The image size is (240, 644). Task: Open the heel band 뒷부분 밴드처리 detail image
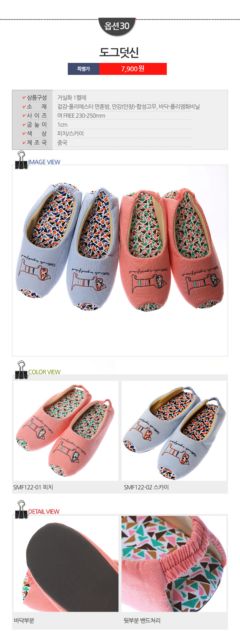[x=174, y=564]
